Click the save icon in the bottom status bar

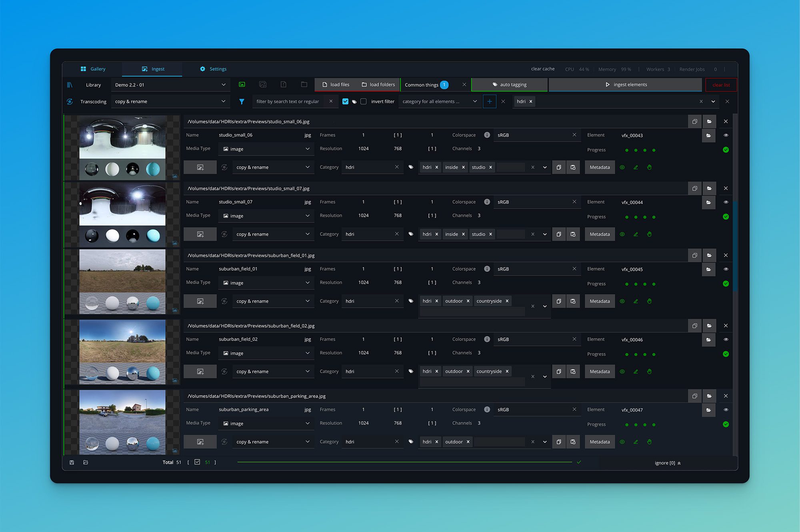click(72, 462)
